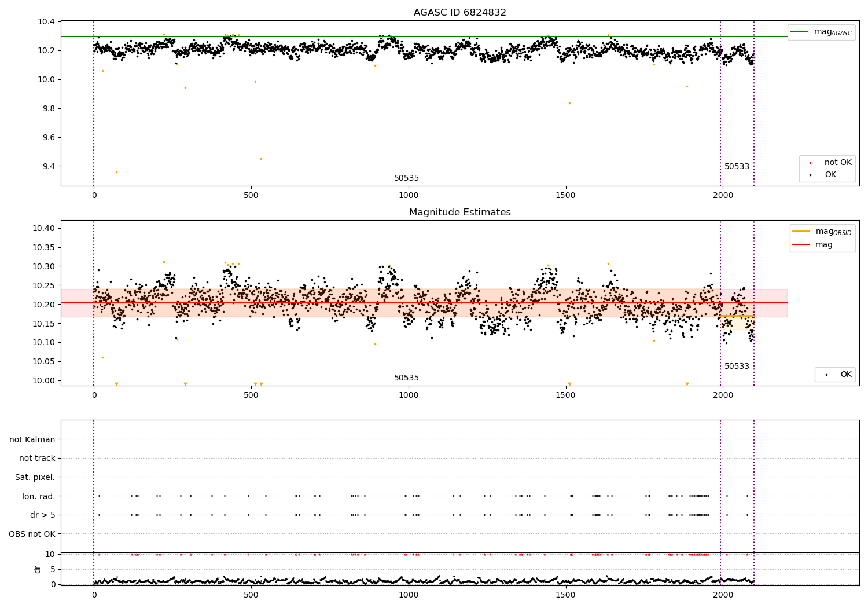Select mag OBSID legend label in middle plot
868x608 pixels.
pyautogui.click(x=833, y=232)
